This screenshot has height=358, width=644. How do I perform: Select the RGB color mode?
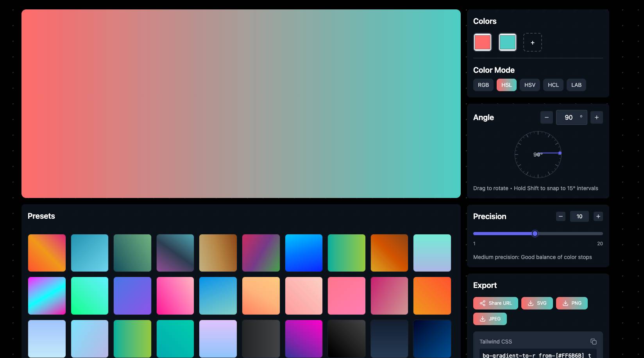click(x=483, y=85)
